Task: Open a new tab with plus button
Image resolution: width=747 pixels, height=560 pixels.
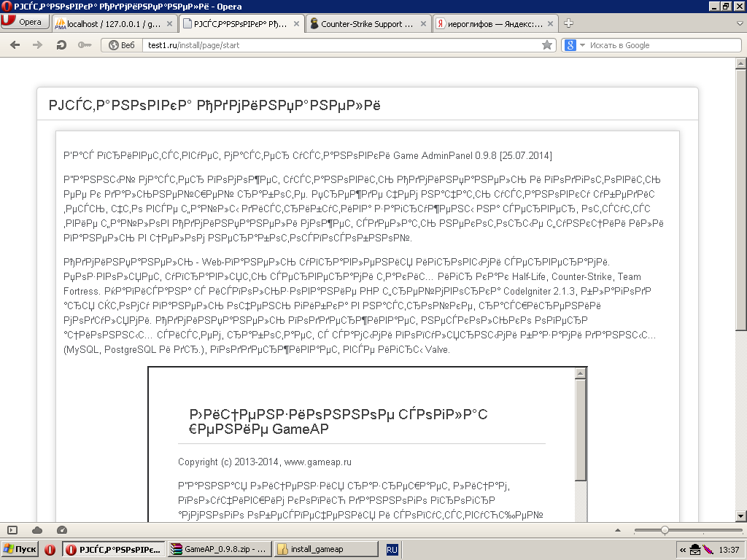Action: [568, 23]
